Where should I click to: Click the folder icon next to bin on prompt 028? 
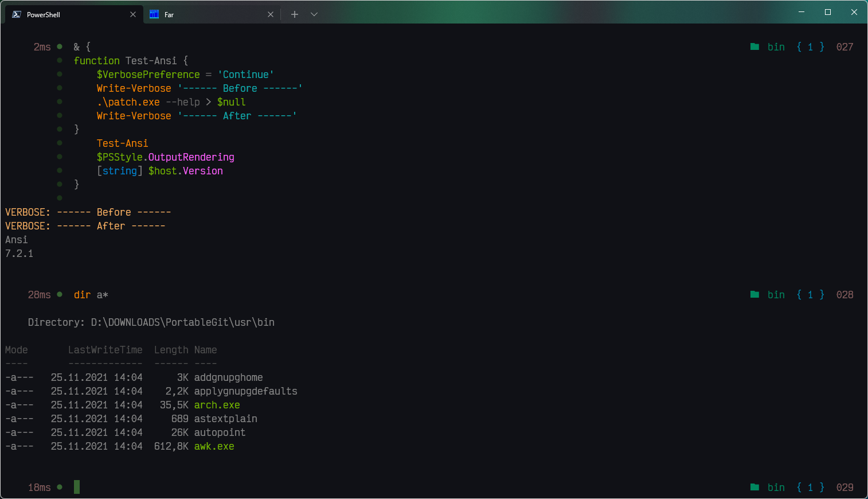(755, 294)
